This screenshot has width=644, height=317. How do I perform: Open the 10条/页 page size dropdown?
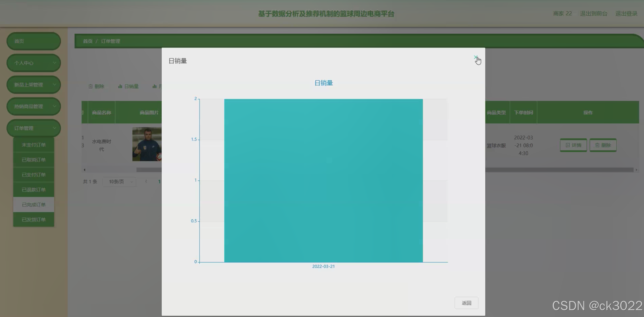119,182
